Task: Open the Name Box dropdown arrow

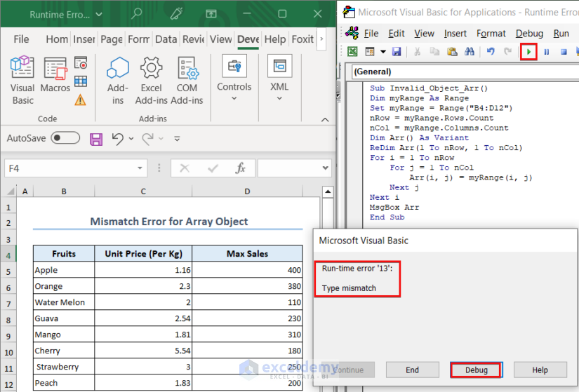Action: 140,168
